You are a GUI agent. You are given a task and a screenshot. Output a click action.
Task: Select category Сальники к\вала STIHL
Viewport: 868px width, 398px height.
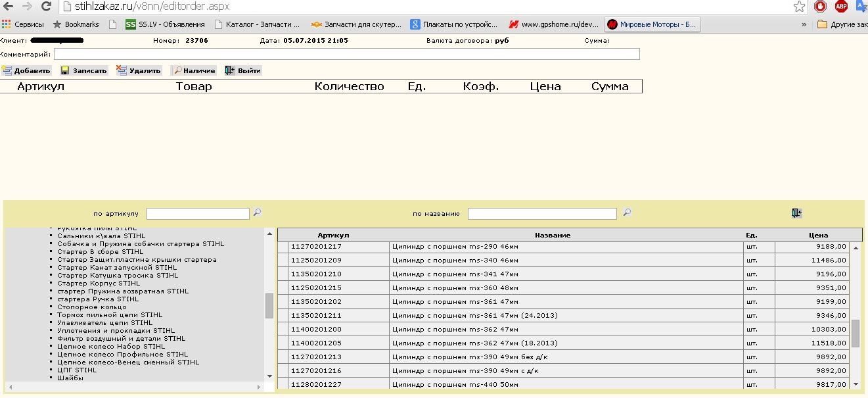(x=101, y=236)
